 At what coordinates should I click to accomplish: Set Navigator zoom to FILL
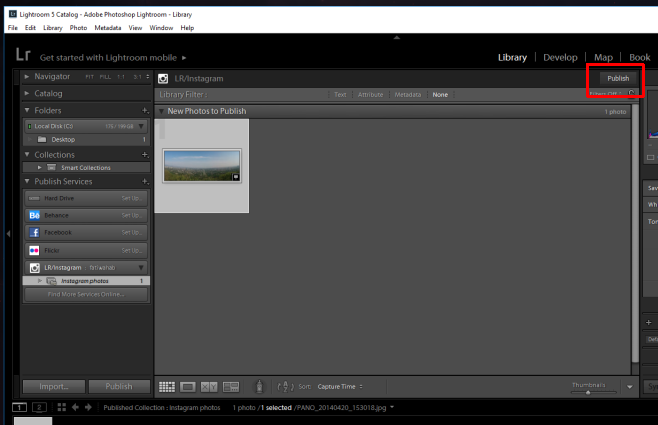[x=105, y=77]
